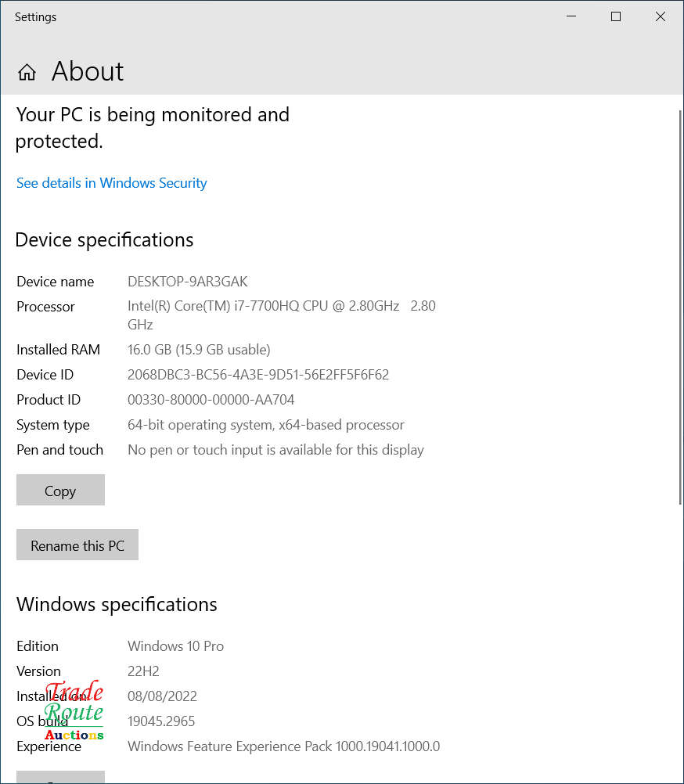Click the Pen and touch information text
The width and height of the screenshot is (684, 784).
coord(275,449)
